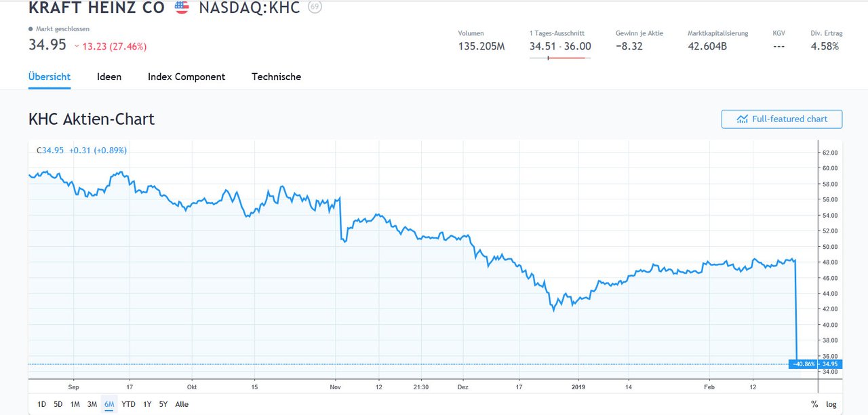Select the 6M time range
The height and width of the screenshot is (415, 868).
[109, 404]
